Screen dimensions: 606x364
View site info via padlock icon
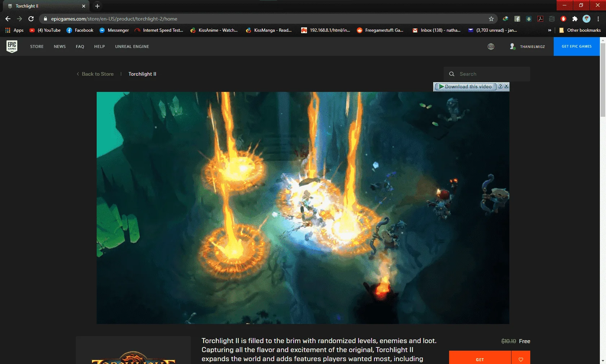pos(45,19)
